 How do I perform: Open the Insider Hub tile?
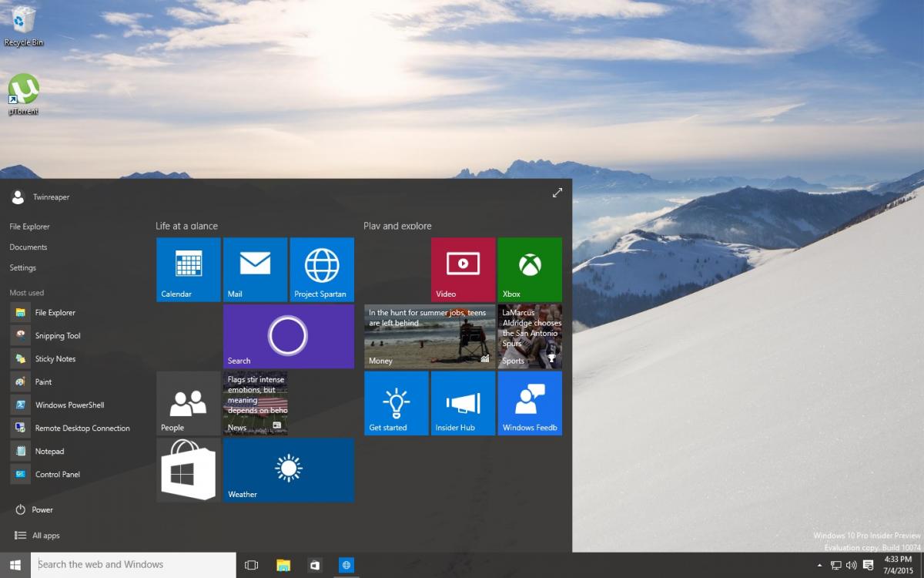point(463,403)
